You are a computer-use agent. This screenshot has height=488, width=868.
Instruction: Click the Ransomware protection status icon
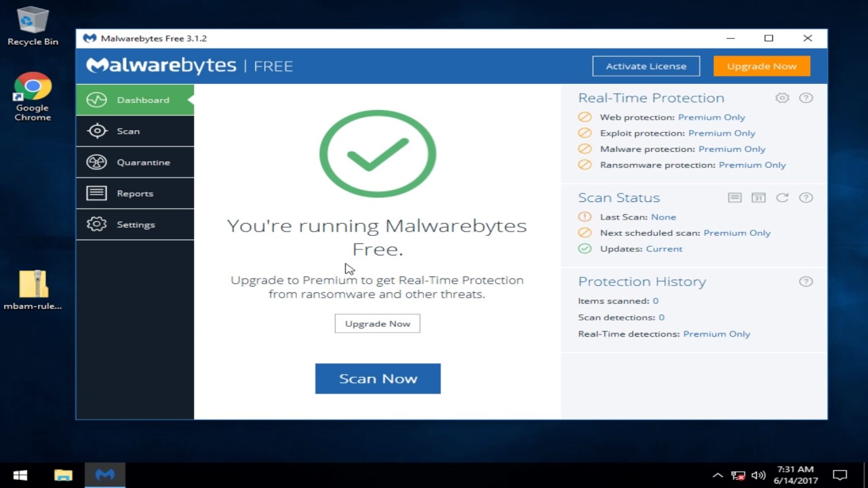click(x=585, y=165)
